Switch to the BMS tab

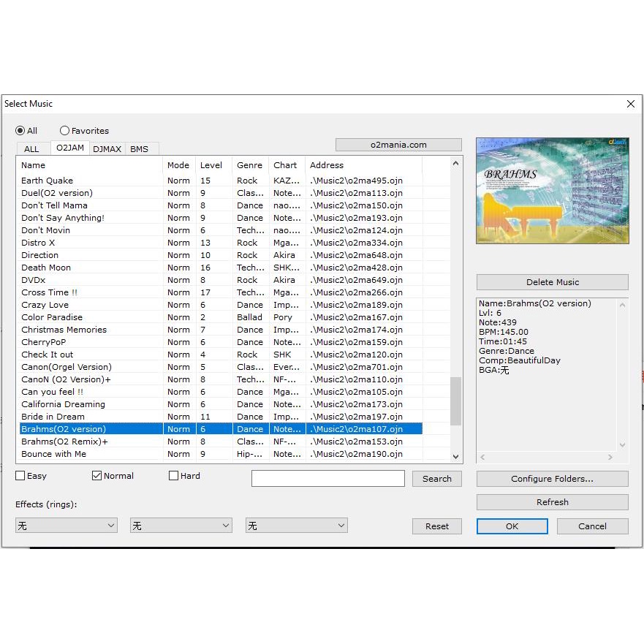140,149
